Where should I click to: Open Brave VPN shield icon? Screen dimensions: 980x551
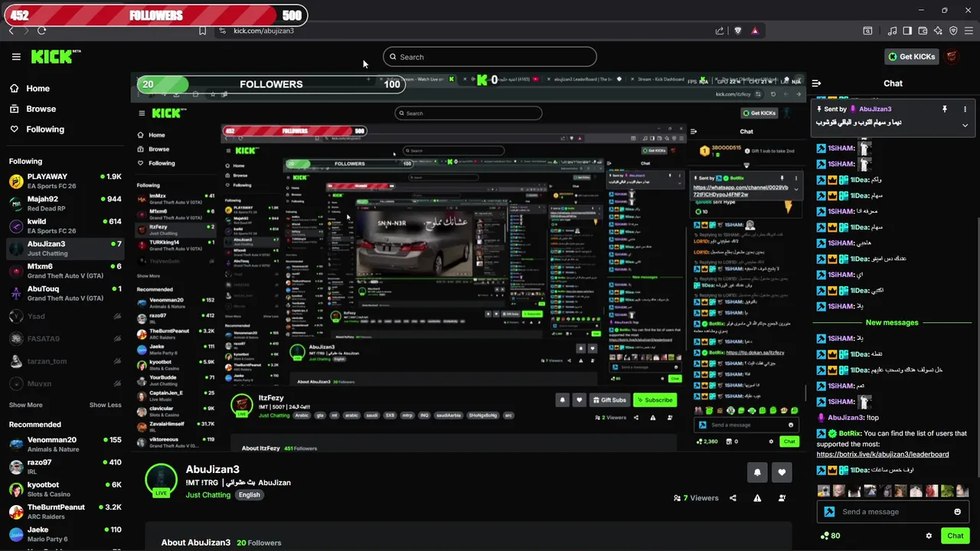(953, 31)
